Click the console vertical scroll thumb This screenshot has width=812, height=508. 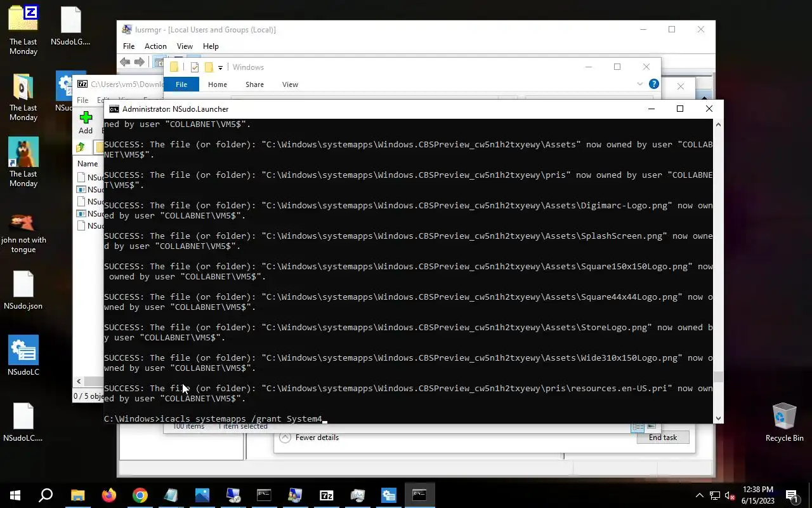pos(718,377)
